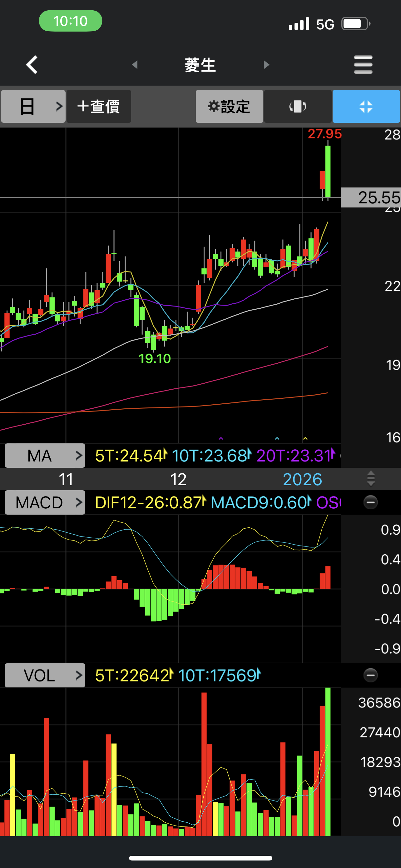This screenshot has height=868, width=401.
Task: Tap the panel resize handle by 2026
Action: tap(371, 479)
